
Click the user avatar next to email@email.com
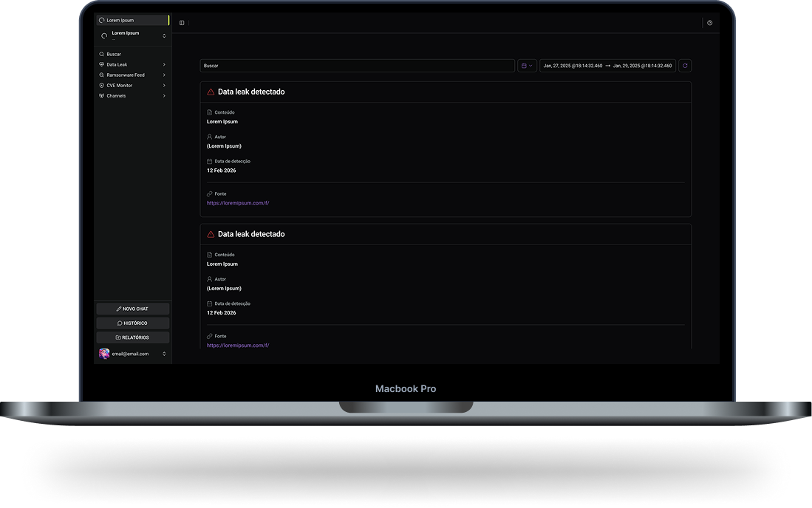pos(104,354)
